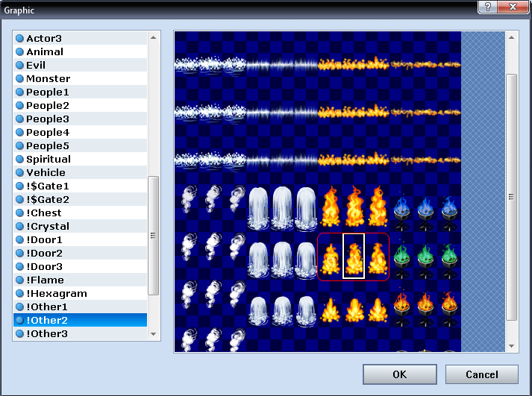Select the tall waterfall fountain sprite
Image resolution: width=532 pixels, height=396 pixels.
pyautogui.click(x=282, y=210)
